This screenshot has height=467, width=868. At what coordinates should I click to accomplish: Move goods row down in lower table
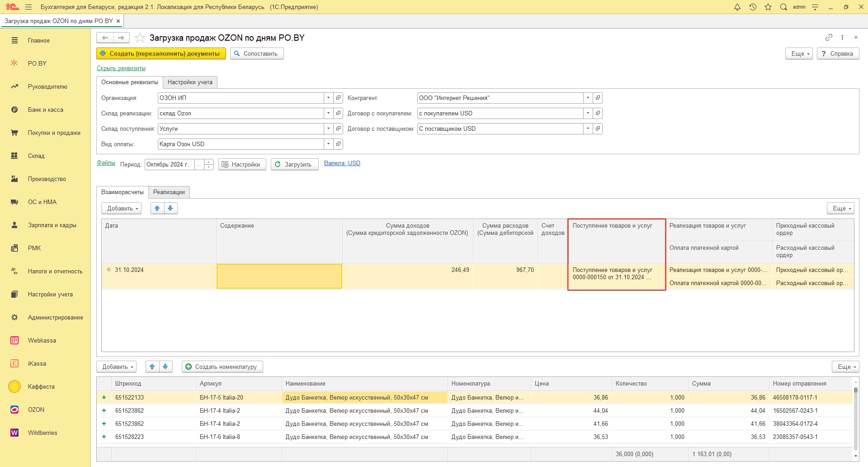pos(165,367)
